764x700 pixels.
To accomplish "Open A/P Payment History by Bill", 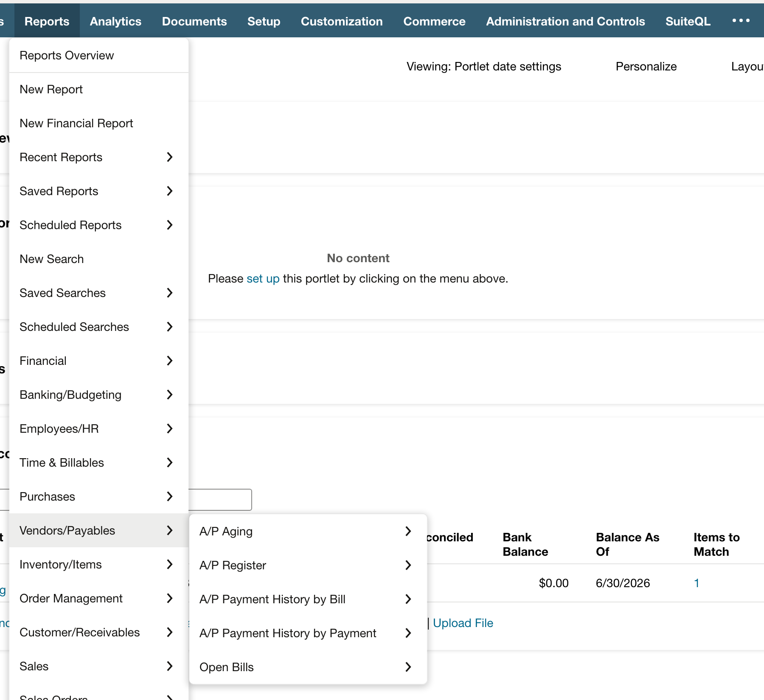I will coord(308,599).
